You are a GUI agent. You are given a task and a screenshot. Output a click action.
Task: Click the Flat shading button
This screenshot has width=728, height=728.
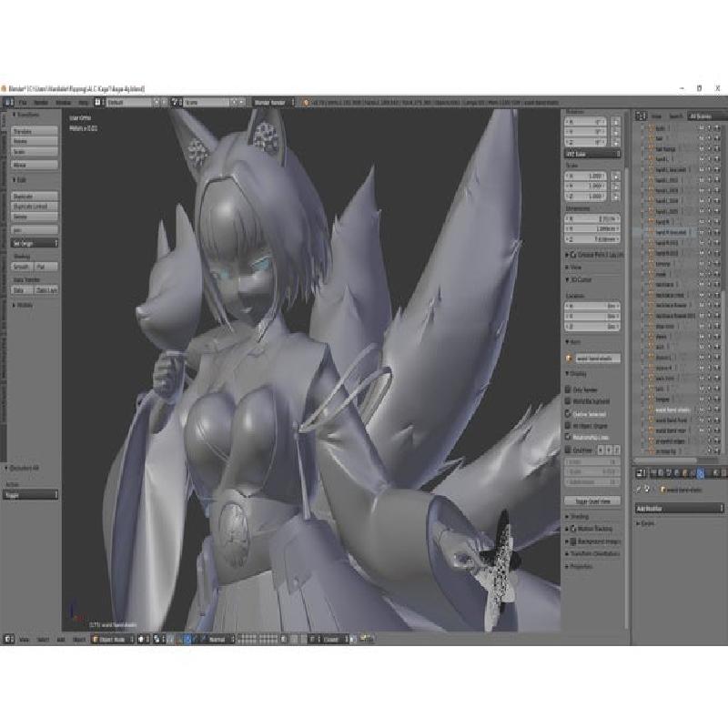point(47,267)
